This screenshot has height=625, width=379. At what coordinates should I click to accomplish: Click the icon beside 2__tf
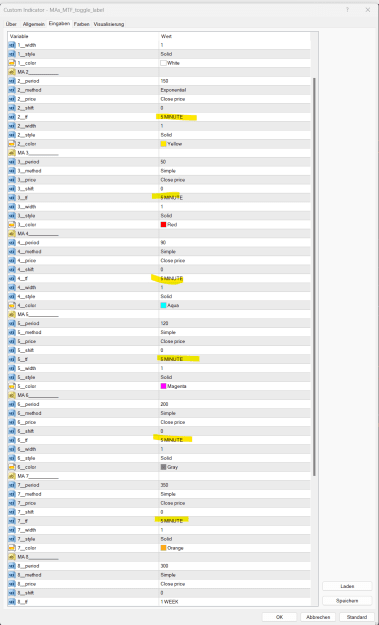tap(12, 117)
